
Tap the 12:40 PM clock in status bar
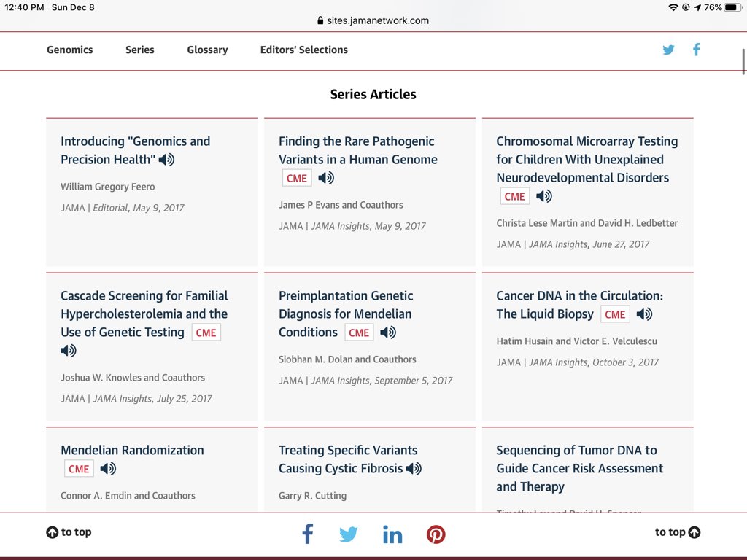[x=24, y=7]
